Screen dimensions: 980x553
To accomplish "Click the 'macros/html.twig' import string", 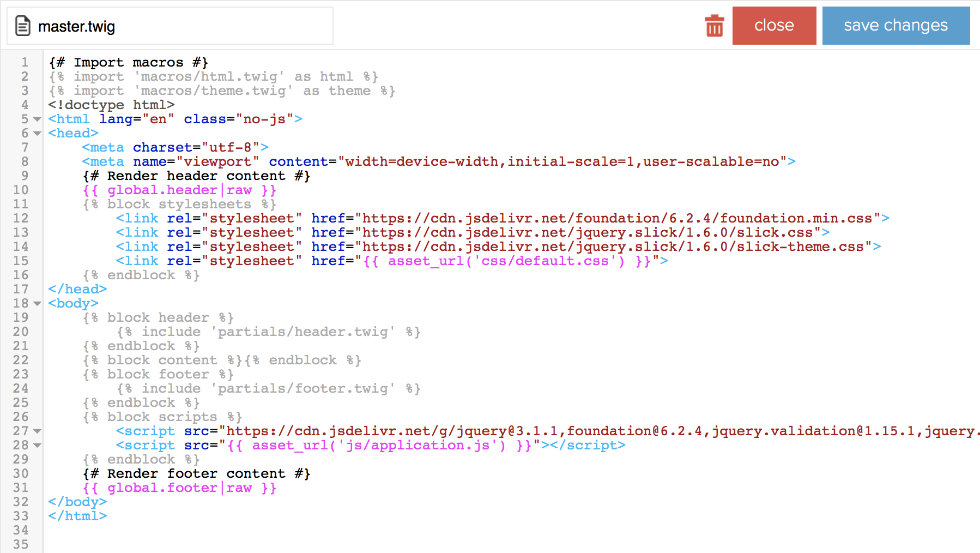I will pos(209,76).
